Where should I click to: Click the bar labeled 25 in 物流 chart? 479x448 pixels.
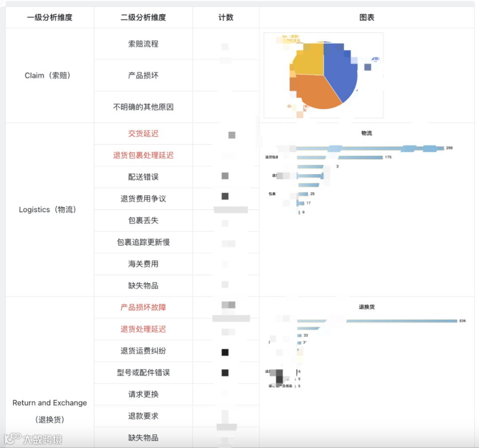pyautogui.click(x=303, y=194)
